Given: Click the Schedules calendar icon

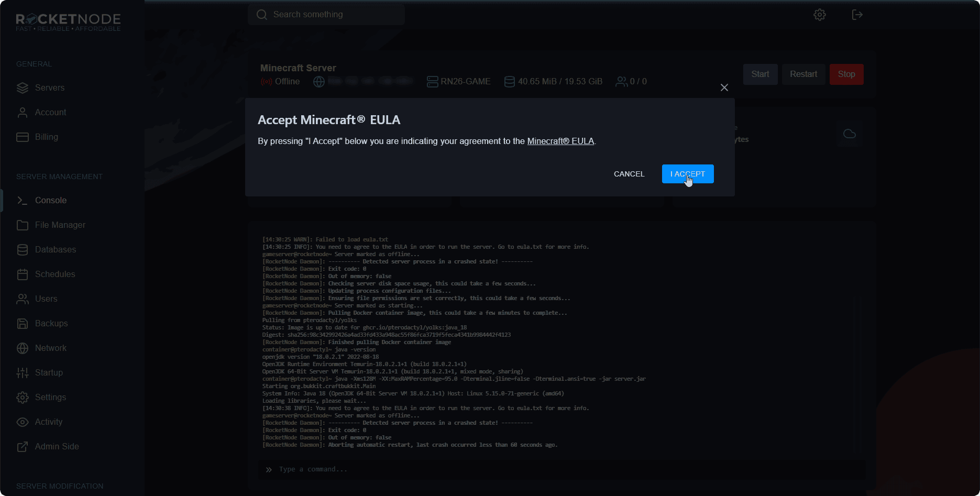Looking at the screenshot, I should [23, 274].
